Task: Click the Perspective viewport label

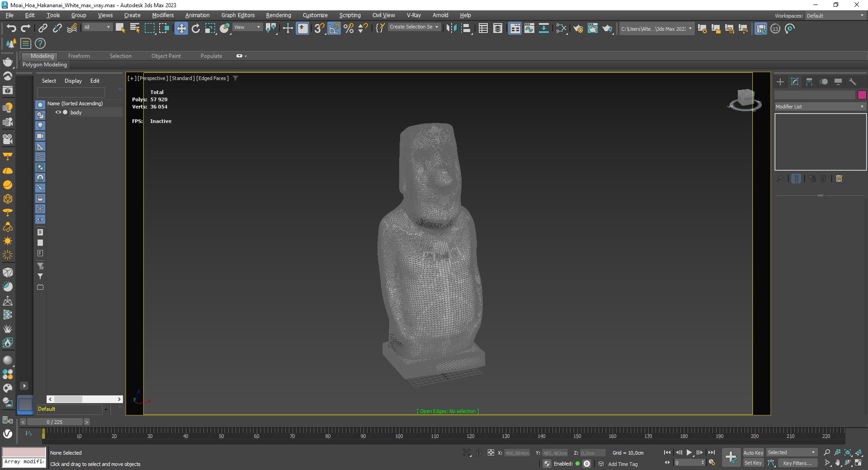Action: click(153, 78)
